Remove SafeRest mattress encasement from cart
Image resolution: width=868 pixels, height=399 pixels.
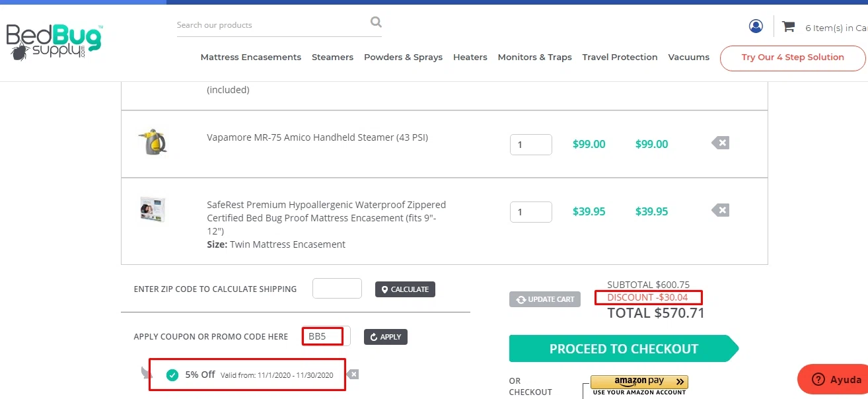coord(721,210)
